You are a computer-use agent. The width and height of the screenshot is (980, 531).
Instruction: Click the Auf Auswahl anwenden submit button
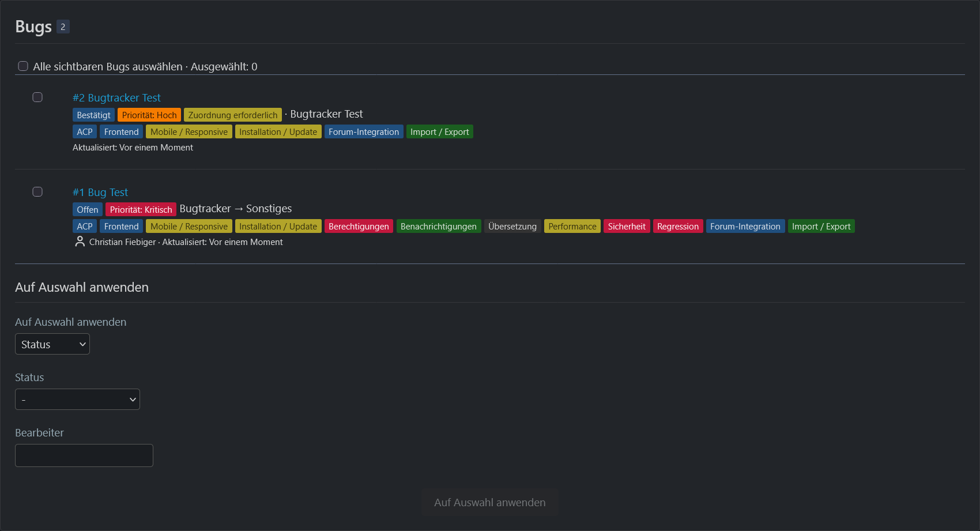coord(490,502)
